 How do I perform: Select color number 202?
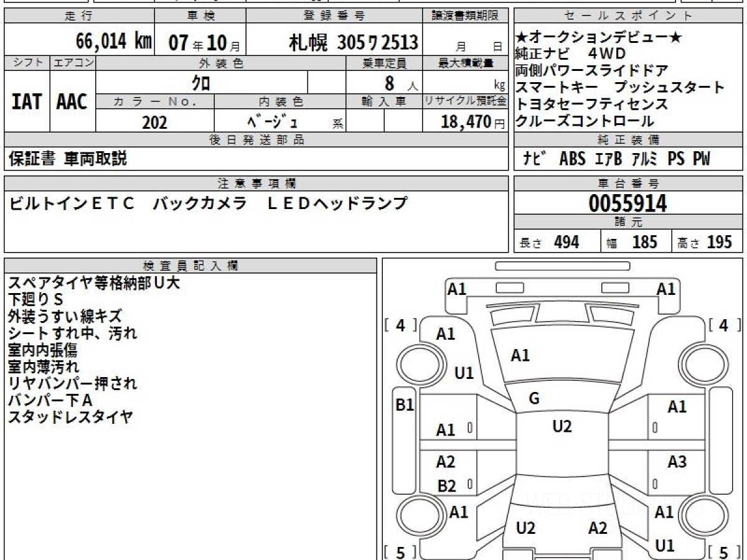[154, 123]
